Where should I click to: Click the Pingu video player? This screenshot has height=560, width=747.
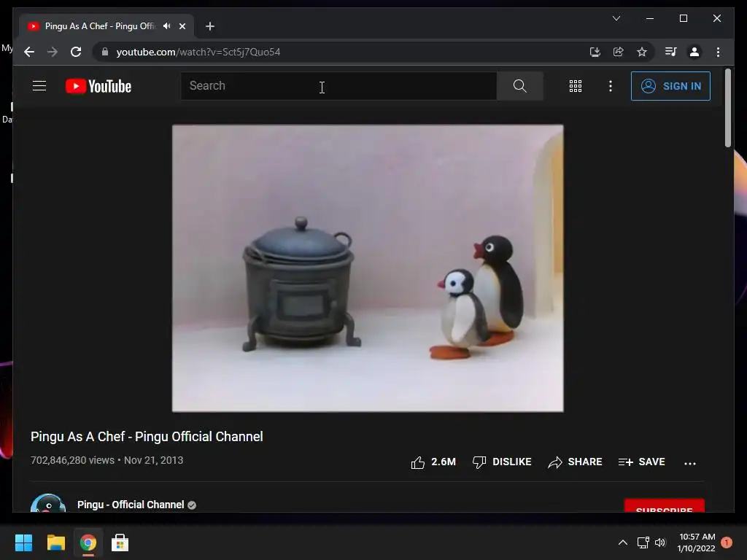(x=368, y=268)
